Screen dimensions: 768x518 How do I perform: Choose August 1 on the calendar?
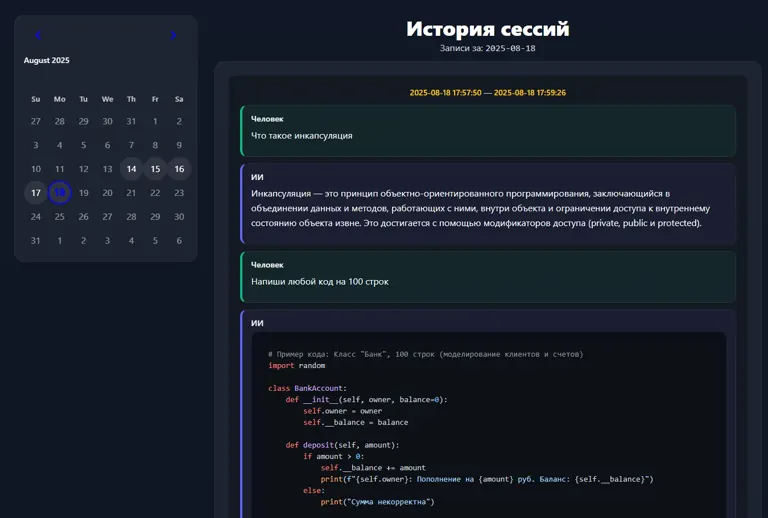coord(155,121)
